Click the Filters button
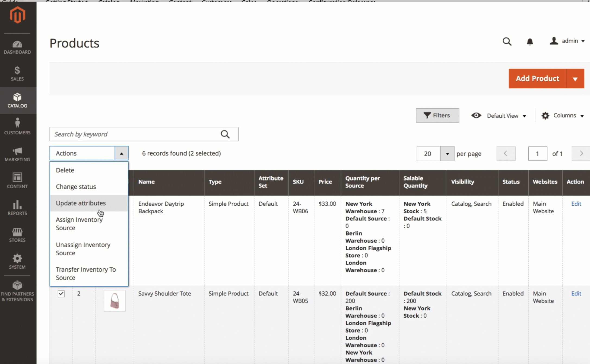Viewport: 590px width, 364px height. (437, 115)
